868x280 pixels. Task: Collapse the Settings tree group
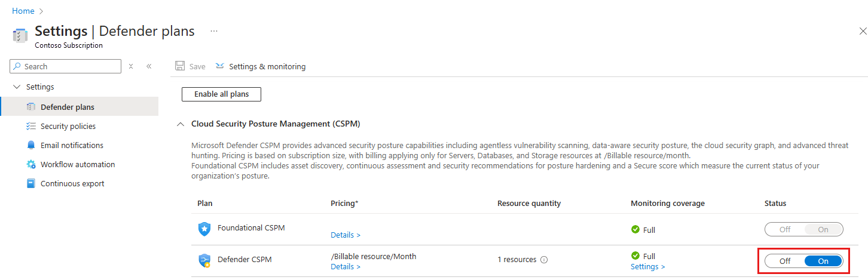(17, 87)
